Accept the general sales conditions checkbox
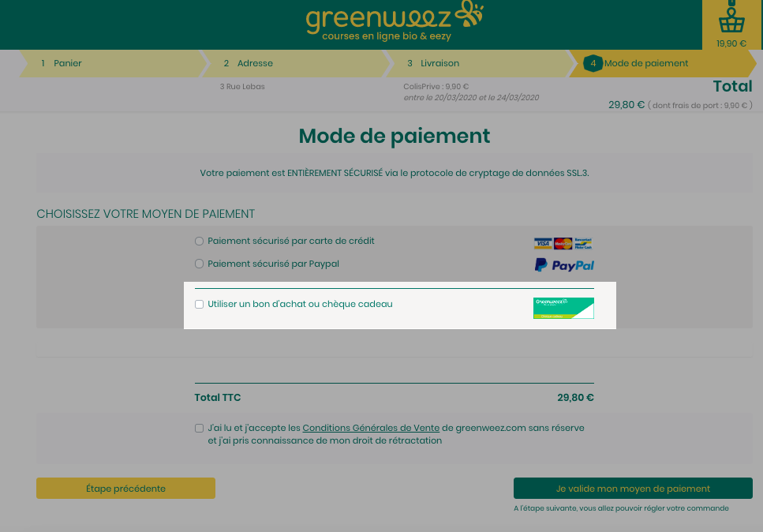The height and width of the screenshot is (532, 763). (199, 429)
